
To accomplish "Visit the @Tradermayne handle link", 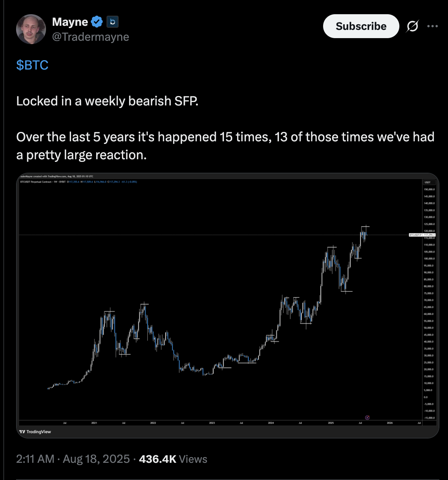I will tap(90, 37).
